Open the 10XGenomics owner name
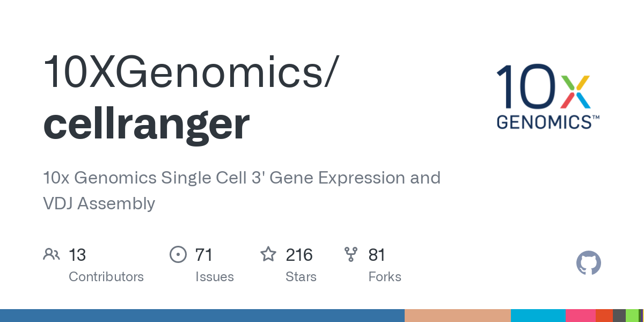 point(191,71)
